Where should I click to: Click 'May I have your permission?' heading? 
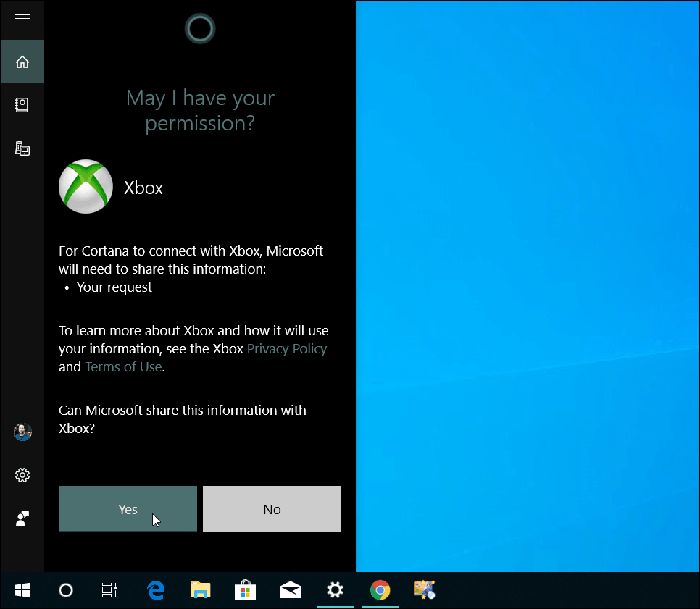(200, 111)
